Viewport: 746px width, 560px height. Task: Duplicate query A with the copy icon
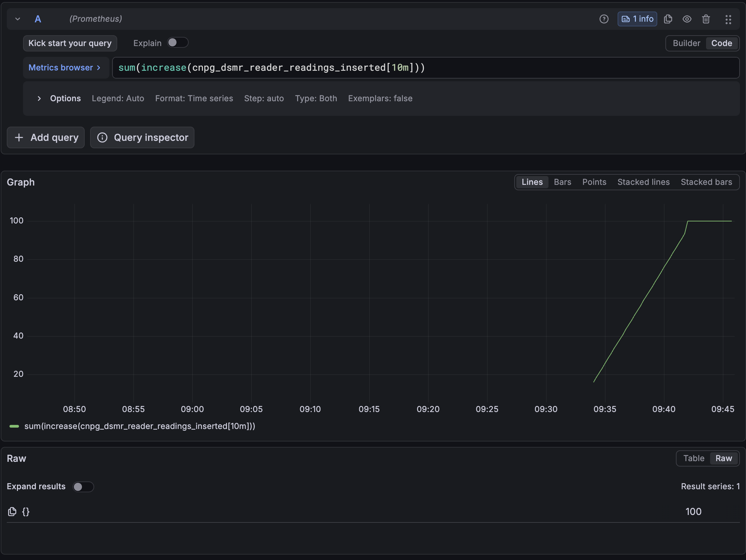click(x=668, y=19)
